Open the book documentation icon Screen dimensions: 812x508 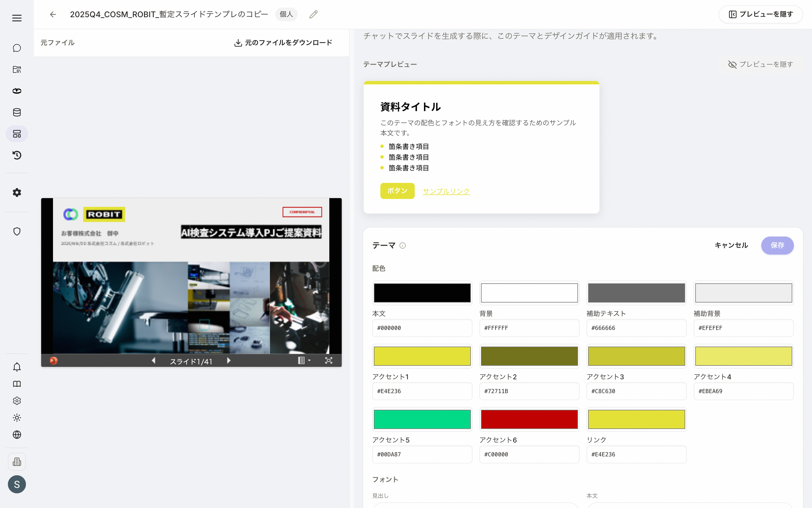(x=17, y=384)
